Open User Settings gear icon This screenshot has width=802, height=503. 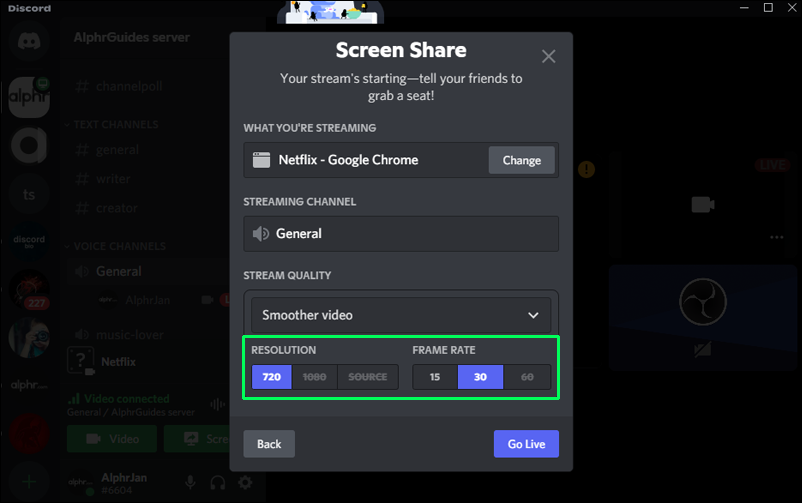pos(246,482)
